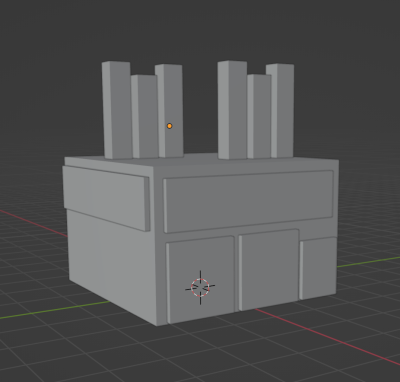Image resolution: width=400 pixels, height=382 pixels.
Task: Click the wide upper panel on front face
Action: click(x=248, y=201)
